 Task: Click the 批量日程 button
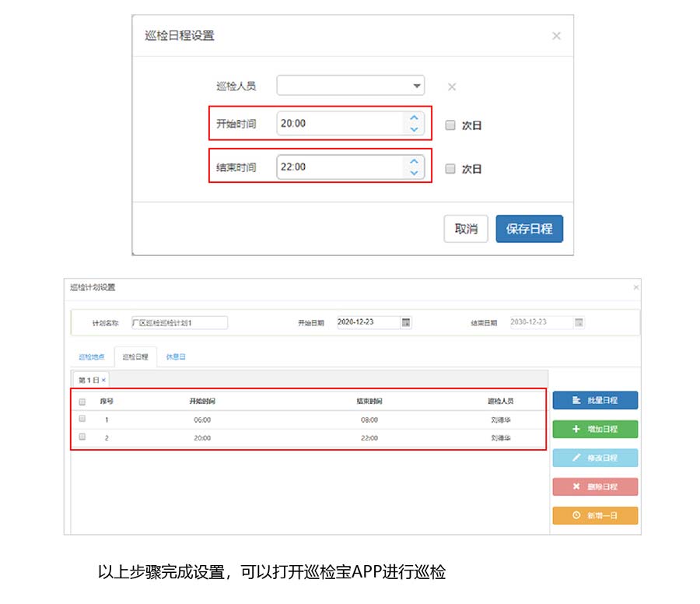[x=595, y=400]
